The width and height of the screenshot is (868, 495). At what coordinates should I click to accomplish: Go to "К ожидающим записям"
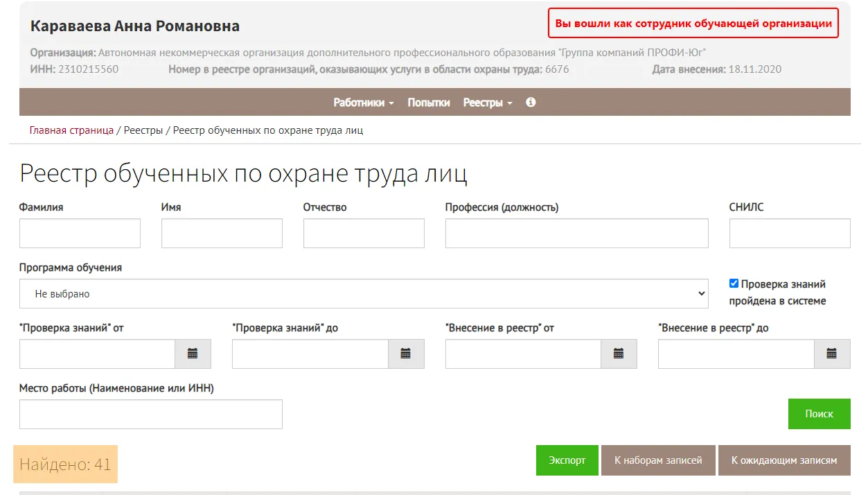(x=784, y=460)
